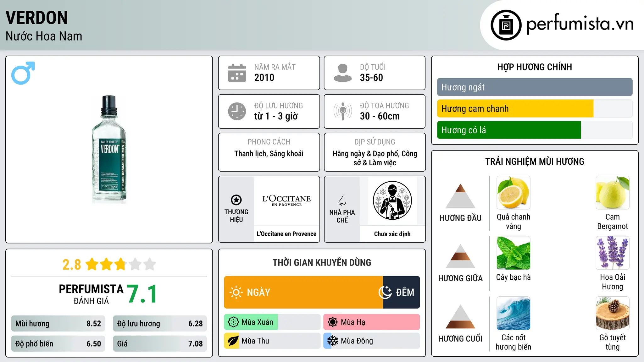Viewport: 644px width, 362px height.
Task: Click the Hương đầu pyramid icon
Action: (x=460, y=196)
